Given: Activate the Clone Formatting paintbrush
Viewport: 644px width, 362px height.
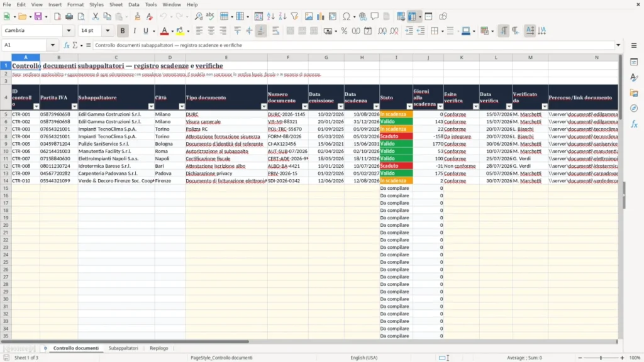Looking at the screenshot, I should pyautogui.click(x=138, y=16).
